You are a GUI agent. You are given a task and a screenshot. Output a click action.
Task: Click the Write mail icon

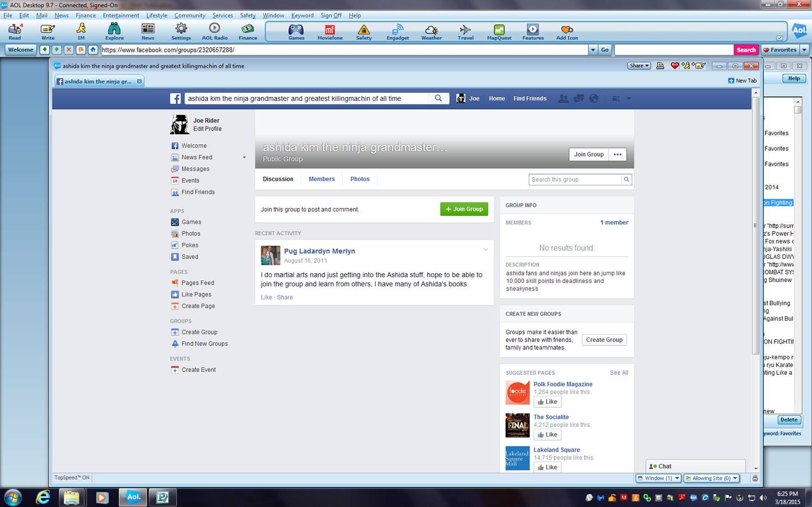pos(48,32)
